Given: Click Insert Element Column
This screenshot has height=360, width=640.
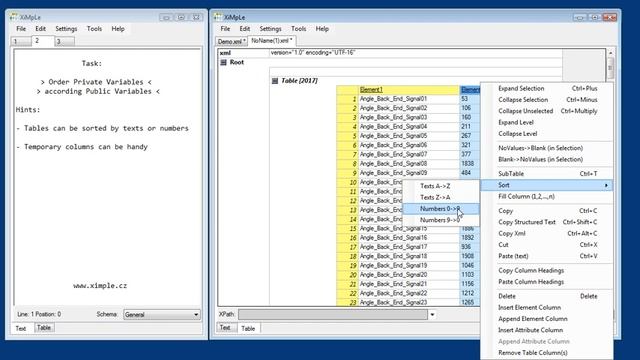Looking at the screenshot, I should 547,308.
